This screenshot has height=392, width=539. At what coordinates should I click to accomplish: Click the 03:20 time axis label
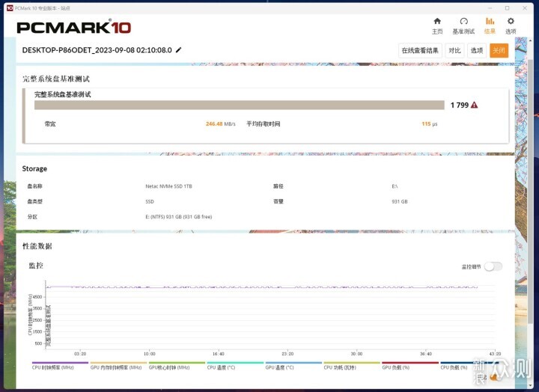pyautogui.click(x=80, y=354)
